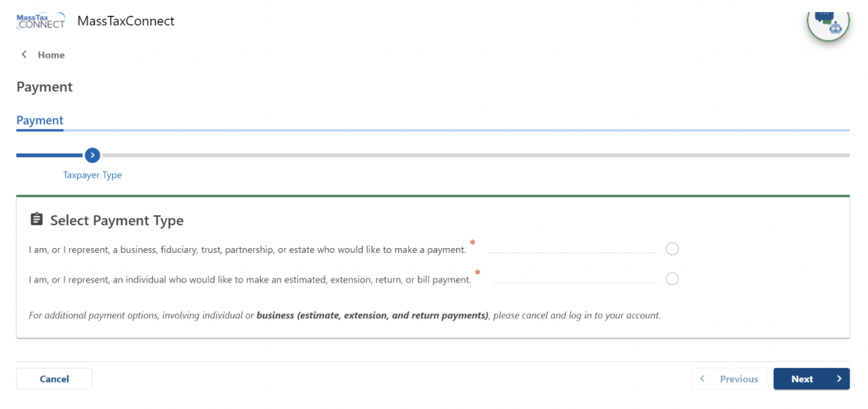
Task: Click the right chevron on the Next button
Action: coord(838,379)
